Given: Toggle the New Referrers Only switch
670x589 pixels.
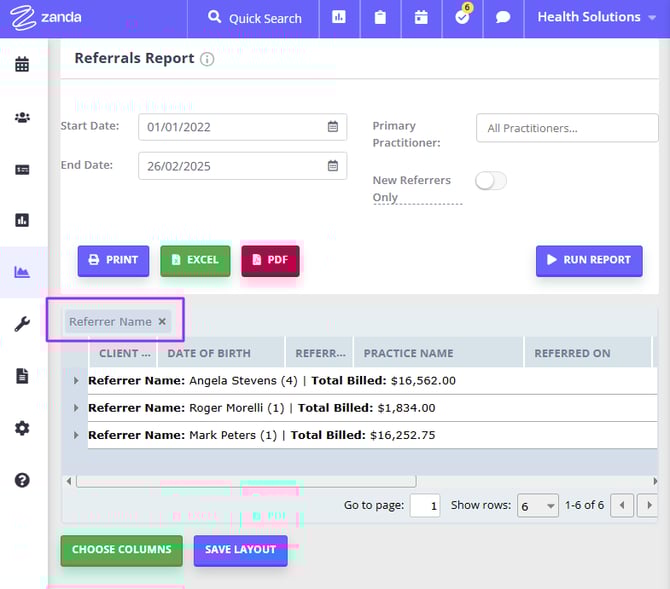Looking at the screenshot, I should 491,181.
